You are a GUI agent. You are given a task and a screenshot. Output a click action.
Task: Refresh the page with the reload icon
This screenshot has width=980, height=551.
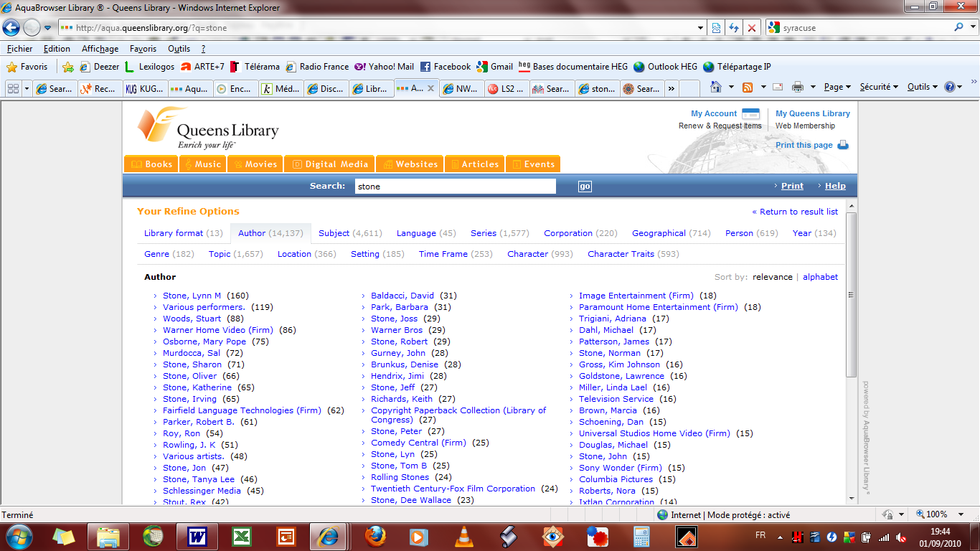click(733, 28)
